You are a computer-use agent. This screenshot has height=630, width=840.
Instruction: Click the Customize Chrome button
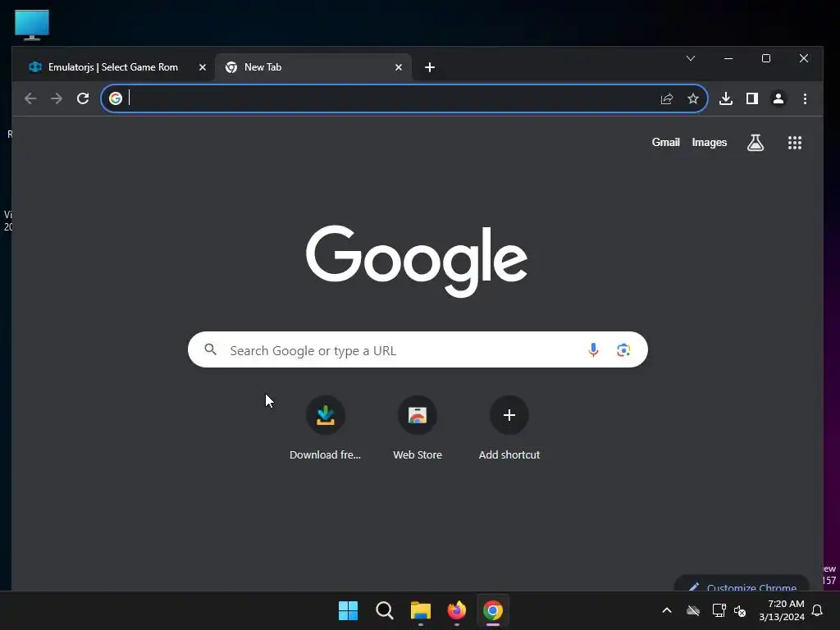coord(742,584)
